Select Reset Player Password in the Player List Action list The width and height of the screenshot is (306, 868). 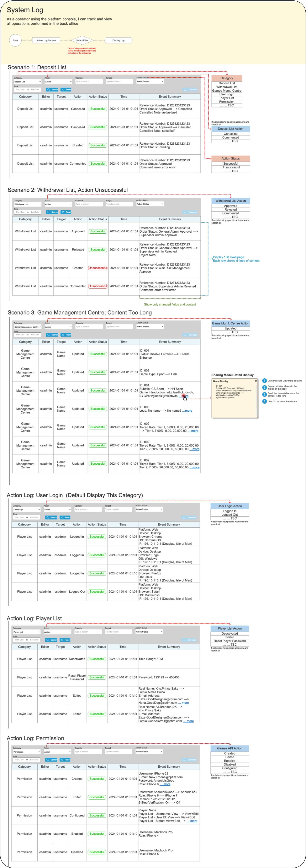coord(229,641)
